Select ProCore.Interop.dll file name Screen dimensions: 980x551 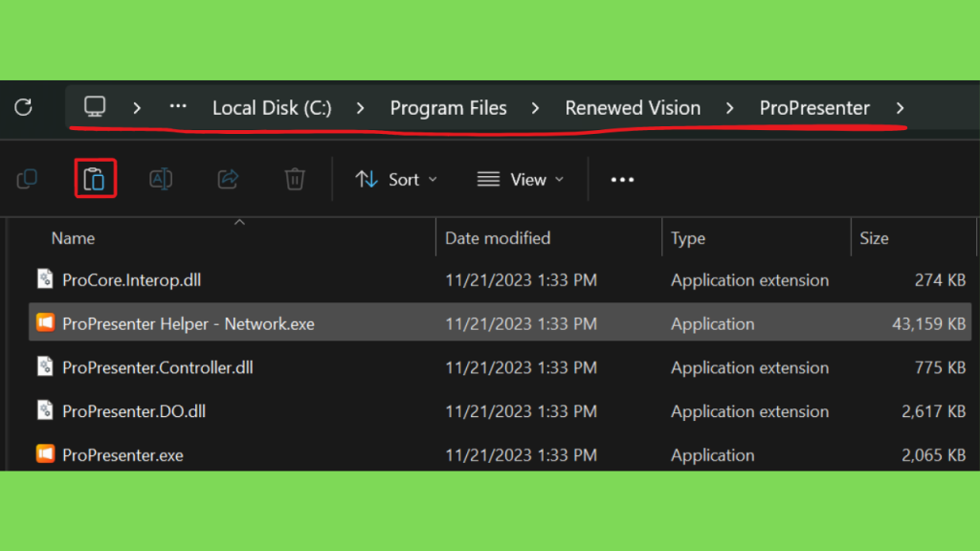[x=131, y=280]
